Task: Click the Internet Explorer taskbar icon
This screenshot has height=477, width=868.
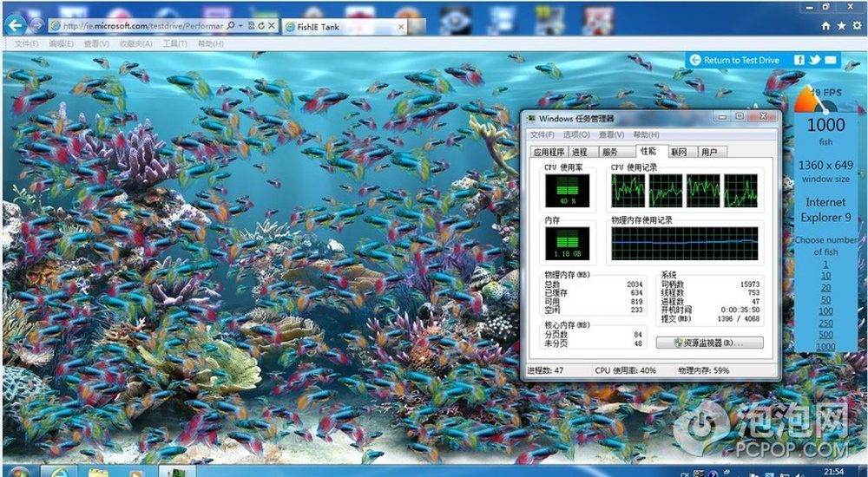Action: (60, 472)
